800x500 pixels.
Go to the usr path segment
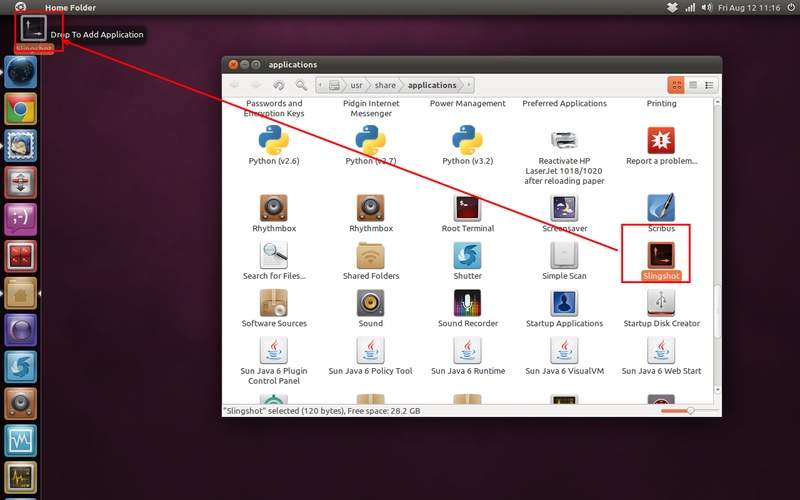[356, 85]
